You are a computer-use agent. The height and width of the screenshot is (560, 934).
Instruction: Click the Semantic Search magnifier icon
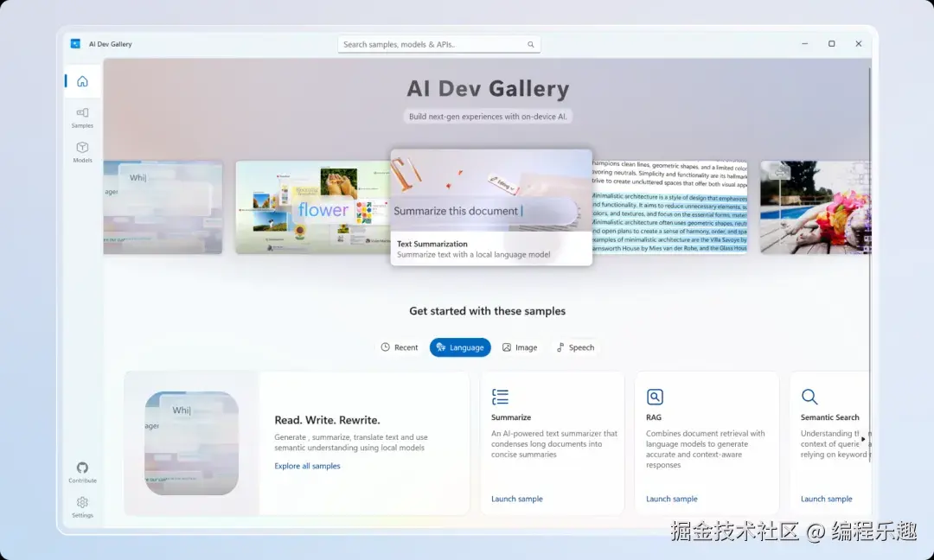tap(809, 397)
